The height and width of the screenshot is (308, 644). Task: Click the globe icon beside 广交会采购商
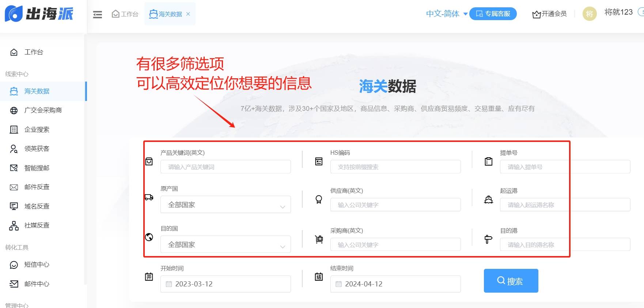(14, 110)
